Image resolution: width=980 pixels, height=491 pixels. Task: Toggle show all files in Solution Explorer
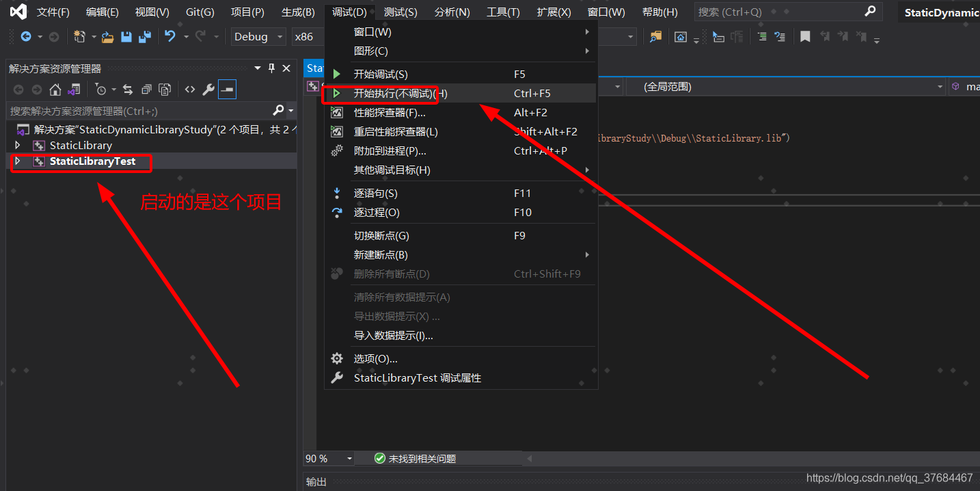(x=165, y=90)
